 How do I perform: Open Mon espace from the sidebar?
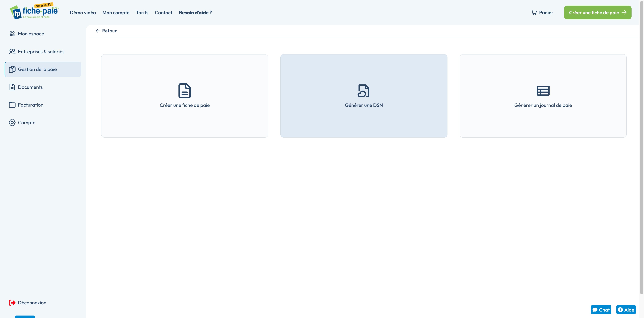click(31, 34)
